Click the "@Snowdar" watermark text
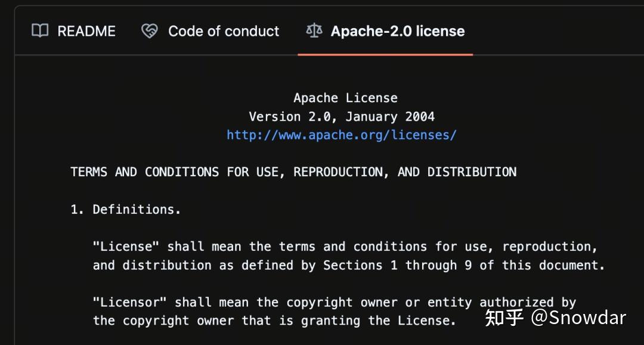Screen dimensions: 644x345 click(578, 318)
